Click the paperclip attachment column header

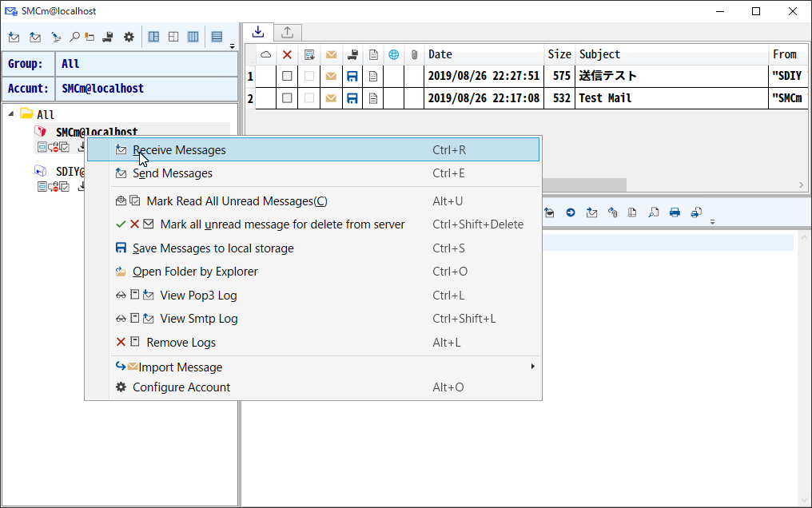click(x=414, y=54)
